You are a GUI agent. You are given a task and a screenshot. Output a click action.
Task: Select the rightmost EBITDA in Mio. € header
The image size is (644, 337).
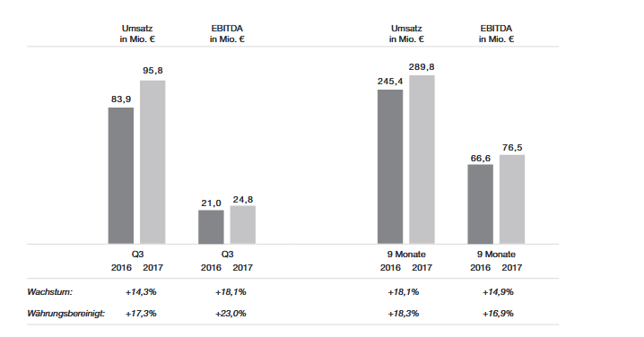496,34
